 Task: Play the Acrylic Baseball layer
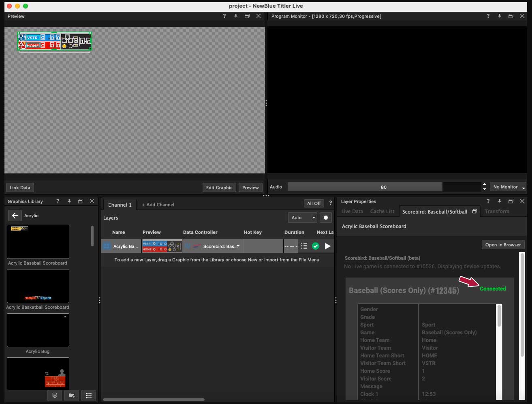point(327,246)
